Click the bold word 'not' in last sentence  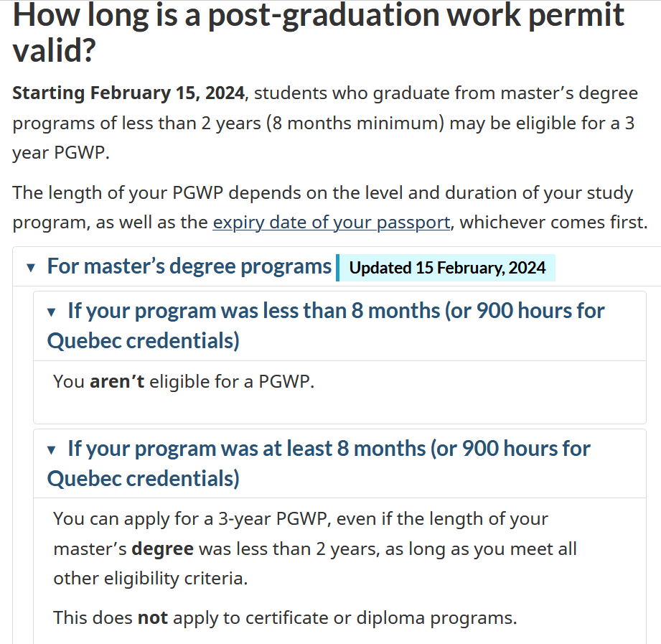click(x=153, y=618)
